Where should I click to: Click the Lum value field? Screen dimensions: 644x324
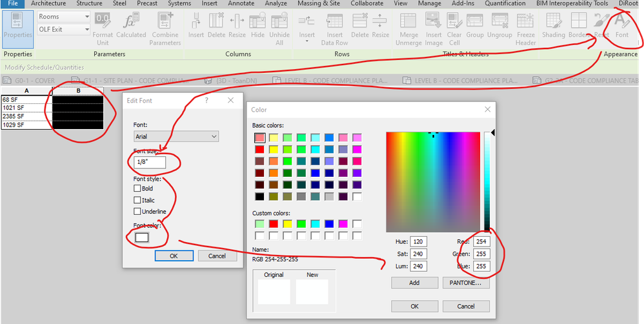pyautogui.click(x=418, y=266)
